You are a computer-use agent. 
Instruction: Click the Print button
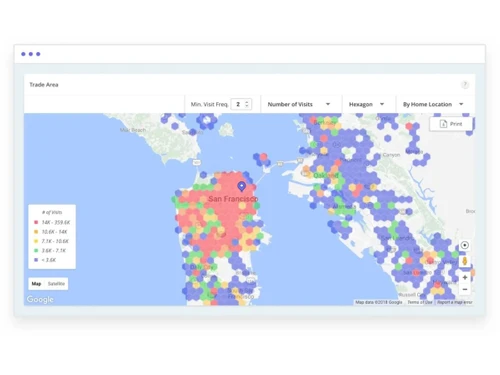coord(451,124)
